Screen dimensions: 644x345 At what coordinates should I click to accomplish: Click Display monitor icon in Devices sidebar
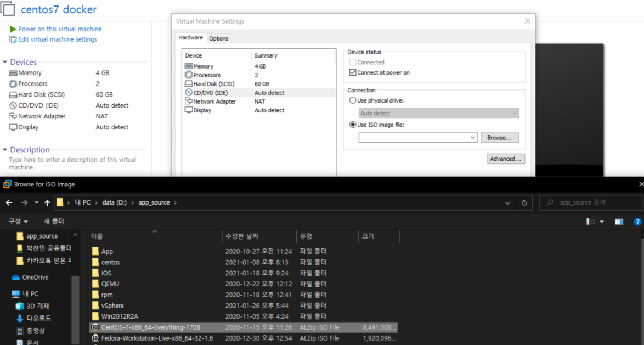tap(13, 127)
